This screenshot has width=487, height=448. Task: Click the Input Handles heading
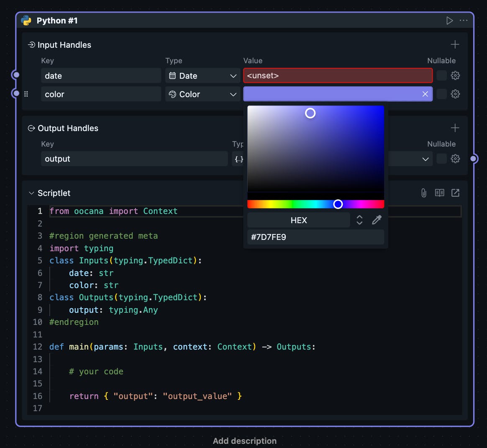pos(64,45)
